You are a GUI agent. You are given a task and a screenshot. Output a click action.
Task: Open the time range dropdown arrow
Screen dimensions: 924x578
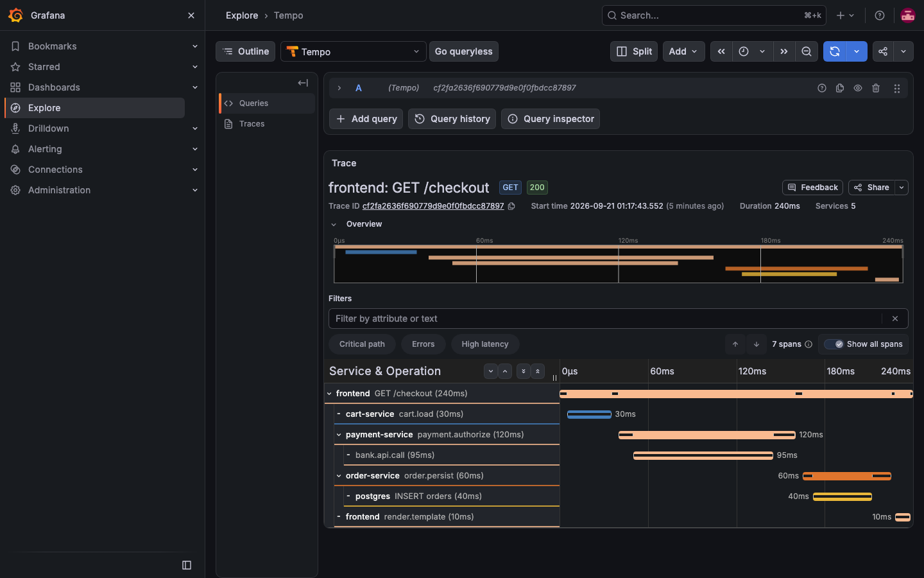point(762,51)
